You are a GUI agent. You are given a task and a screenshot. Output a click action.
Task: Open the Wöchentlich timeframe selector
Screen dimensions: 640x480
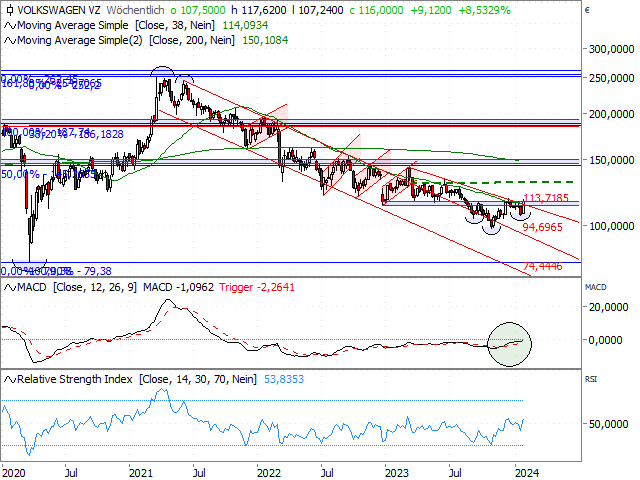click(133, 8)
